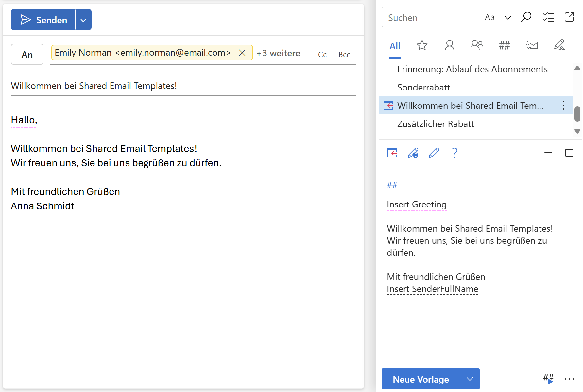Click the Insert Greeting macro
The height and width of the screenshot is (392, 583).
click(417, 204)
